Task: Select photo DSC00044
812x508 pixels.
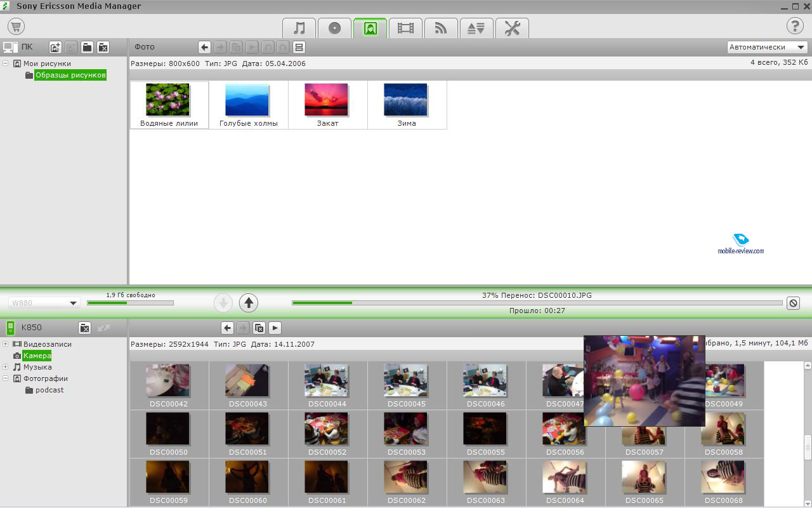Action: (x=327, y=385)
